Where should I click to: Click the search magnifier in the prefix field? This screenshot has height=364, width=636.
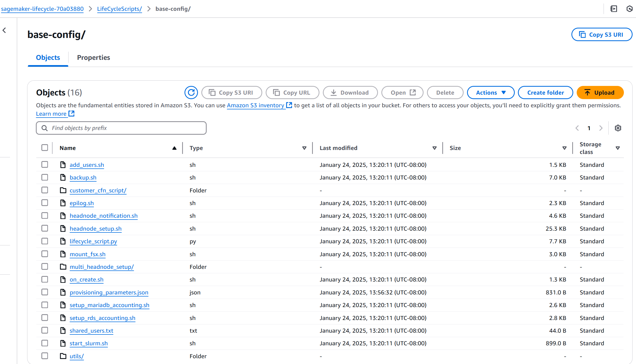tap(44, 128)
